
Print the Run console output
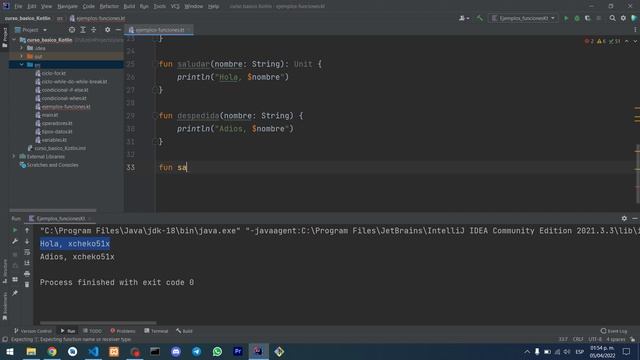pos(27,273)
